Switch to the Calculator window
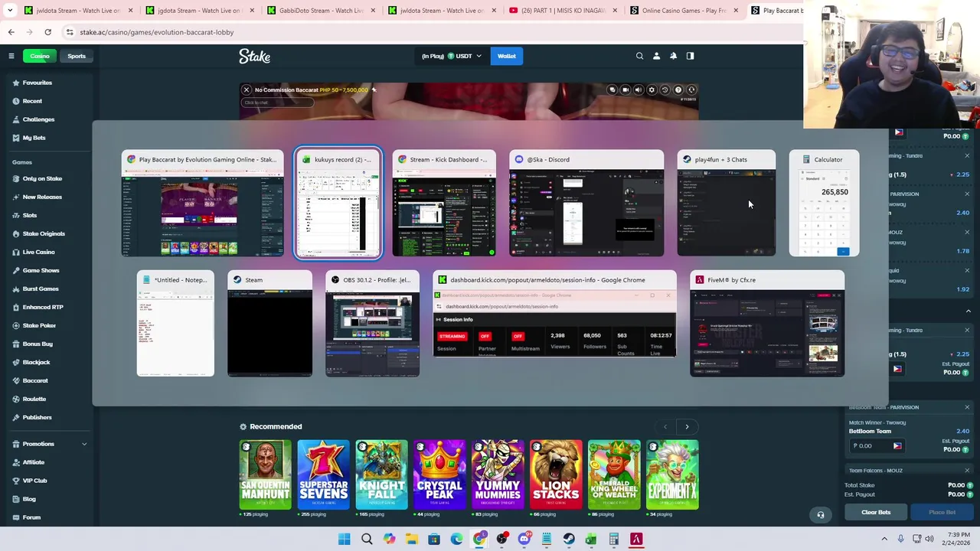The height and width of the screenshot is (551, 980). (x=824, y=204)
